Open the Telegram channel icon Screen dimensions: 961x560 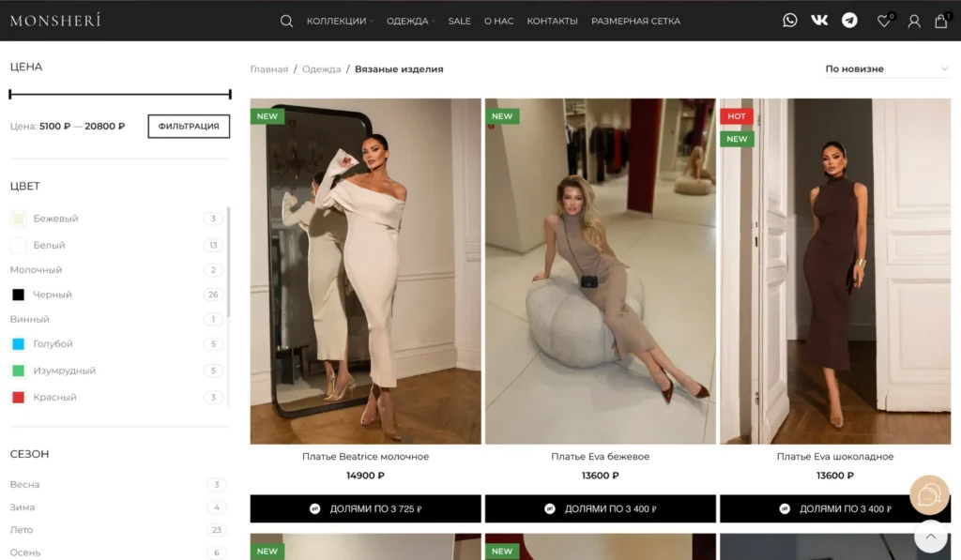click(849, 21)
